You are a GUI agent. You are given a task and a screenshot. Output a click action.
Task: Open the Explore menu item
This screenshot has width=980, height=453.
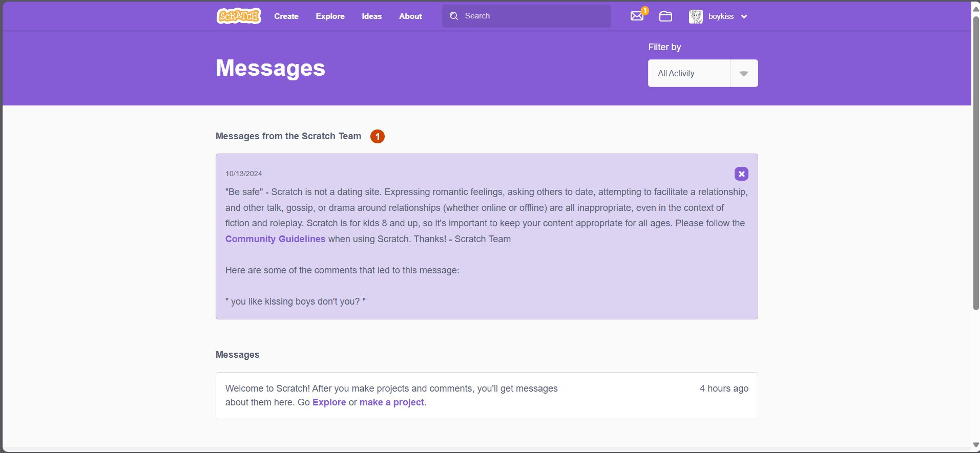330,16
